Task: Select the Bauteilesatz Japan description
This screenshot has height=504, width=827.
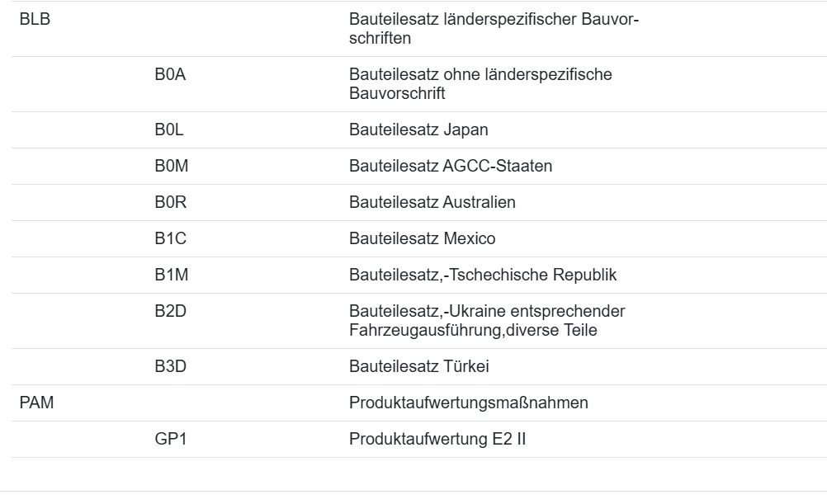Action: coord(418,130)
